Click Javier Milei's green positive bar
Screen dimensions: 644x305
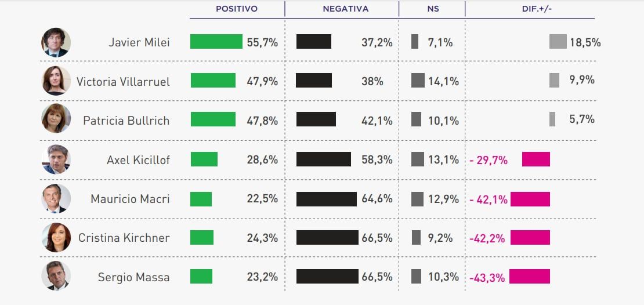[x=216, y=42]
